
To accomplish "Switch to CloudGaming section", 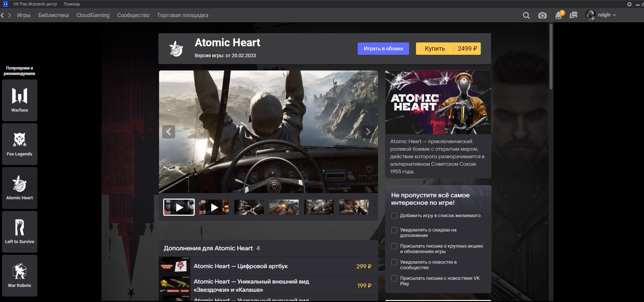I will coord(93,15).
